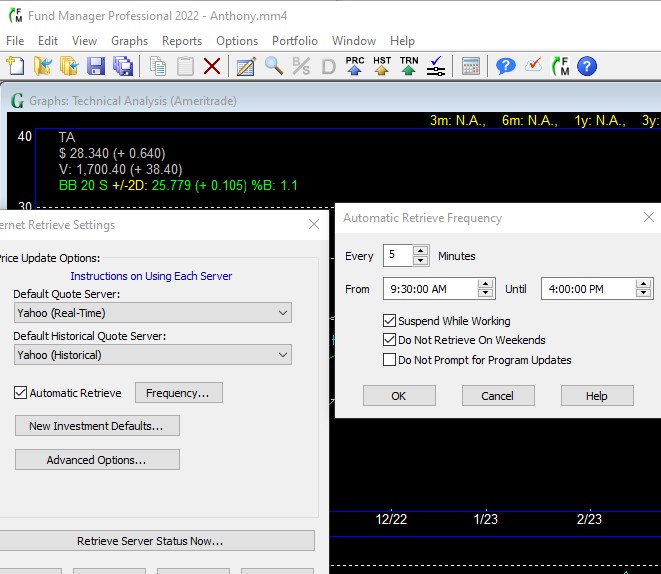Click Help in Automatic Retrieve Frequency

597,396
